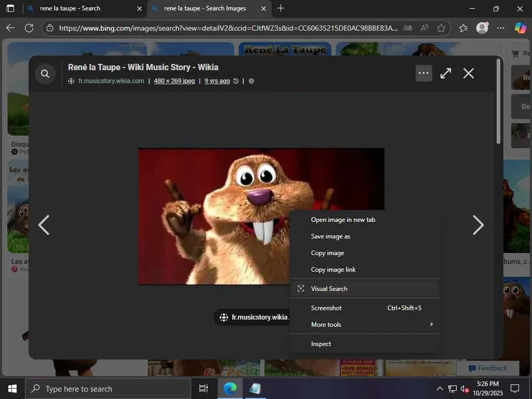The height and width of the screenshot is (399, 532).
Task: Open the fr.musicstory.wikia.com source link
Action: pos(111,81)
